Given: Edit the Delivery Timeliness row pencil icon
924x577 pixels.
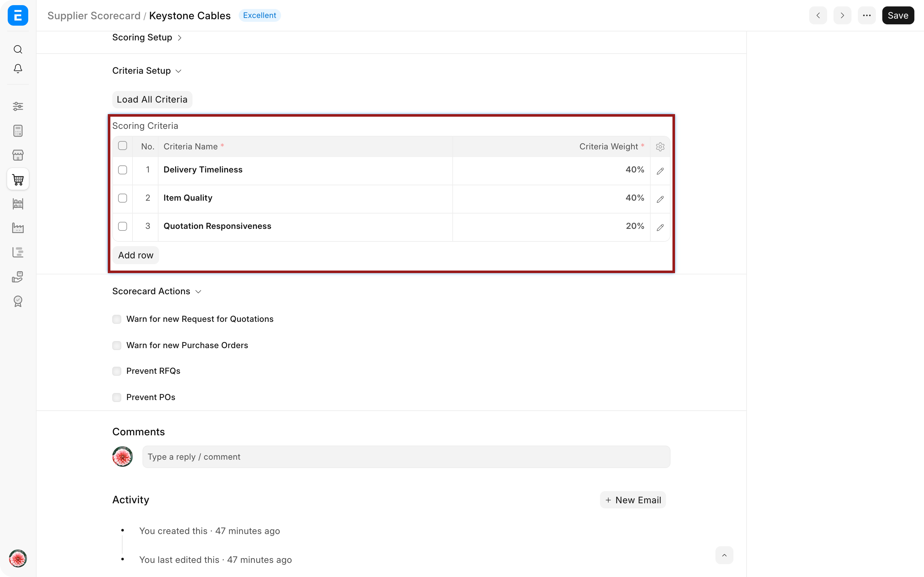Looking at the screenshot, I should (x=660, y=171).
